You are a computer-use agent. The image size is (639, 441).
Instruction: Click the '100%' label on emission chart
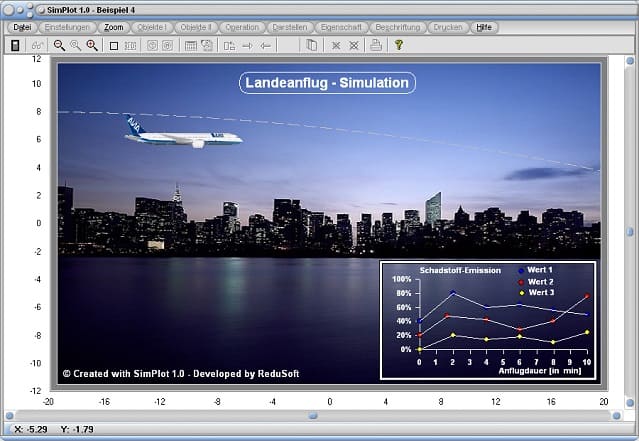[x=401, y=279]
